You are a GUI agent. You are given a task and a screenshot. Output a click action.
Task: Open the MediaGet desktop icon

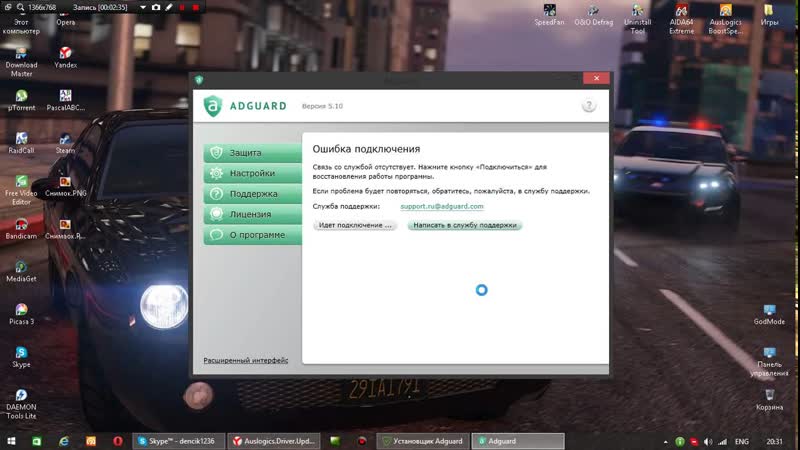click(21, 271)
